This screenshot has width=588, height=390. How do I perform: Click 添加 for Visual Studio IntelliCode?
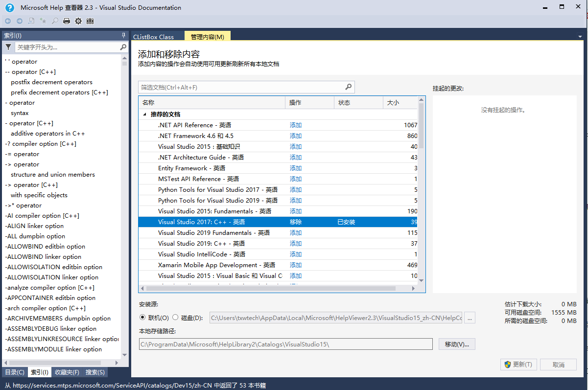[x=296, y=254]
